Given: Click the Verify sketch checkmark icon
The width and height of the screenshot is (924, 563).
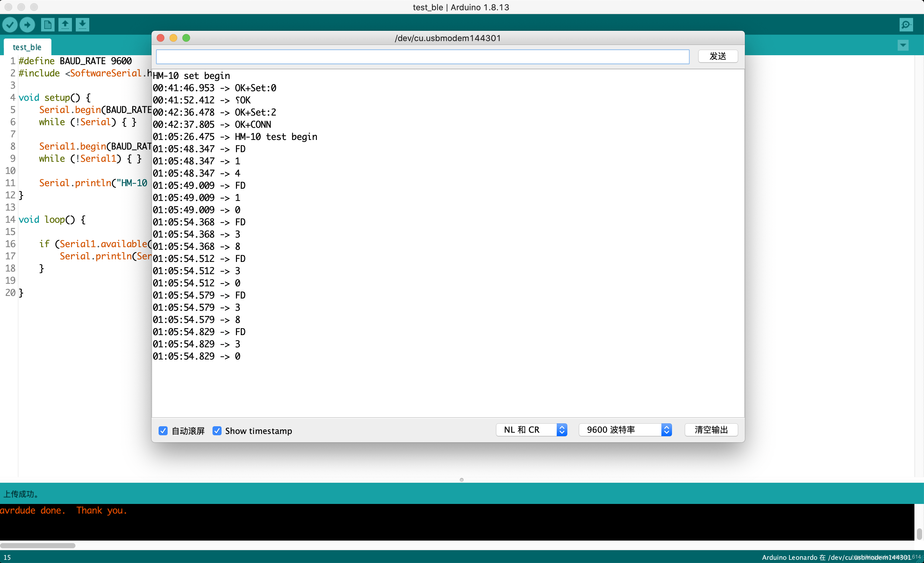Looking at the screenshot, I should click(10, 25).
